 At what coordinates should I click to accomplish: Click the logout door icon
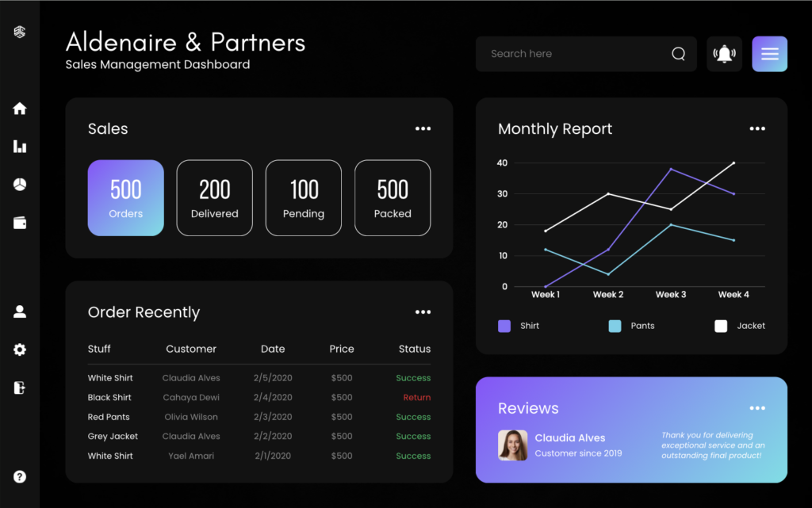[20, 388]
